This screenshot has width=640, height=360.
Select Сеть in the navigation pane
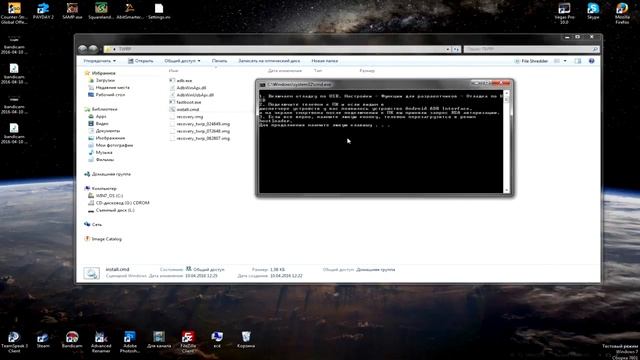(93, 224)
